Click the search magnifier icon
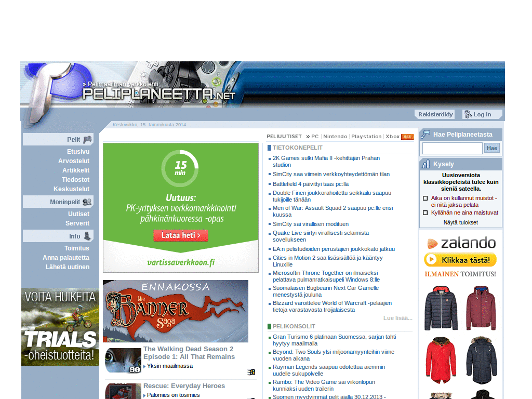This screenshot has width=532, height=399. point(425,135)
